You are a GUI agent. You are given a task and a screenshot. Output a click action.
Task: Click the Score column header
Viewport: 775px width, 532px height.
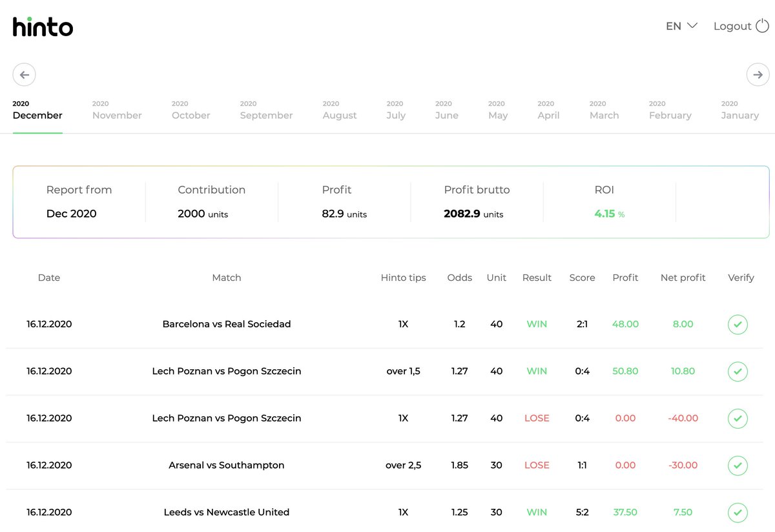coord(582,278)
